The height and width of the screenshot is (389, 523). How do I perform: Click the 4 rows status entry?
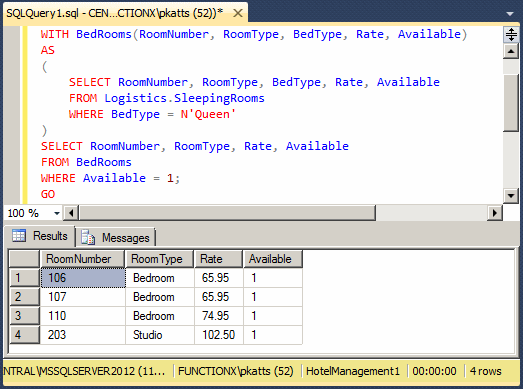tap(486, 371)
